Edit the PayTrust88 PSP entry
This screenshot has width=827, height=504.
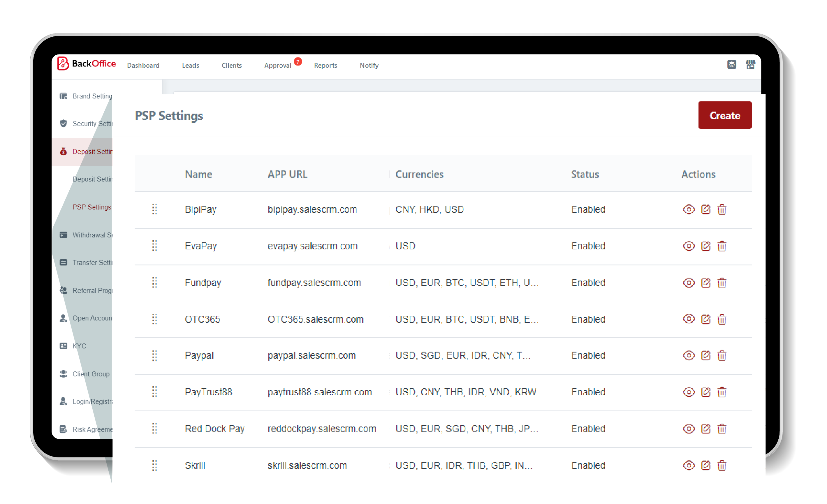[x=705, y=392]
